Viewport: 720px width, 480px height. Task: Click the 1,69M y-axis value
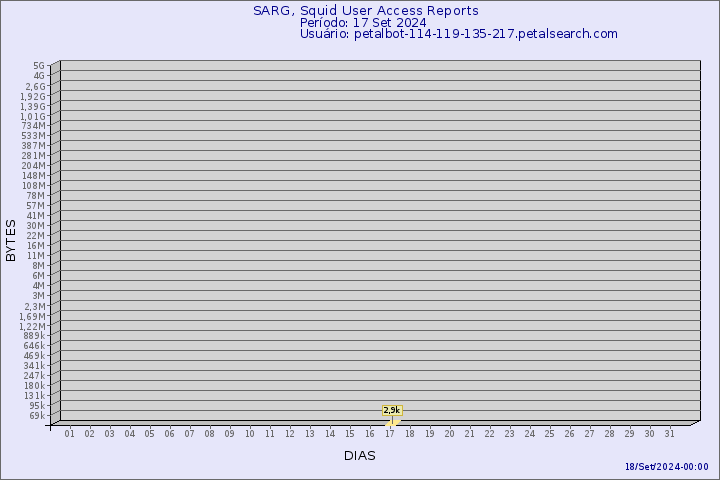click(x=33, y=316)
